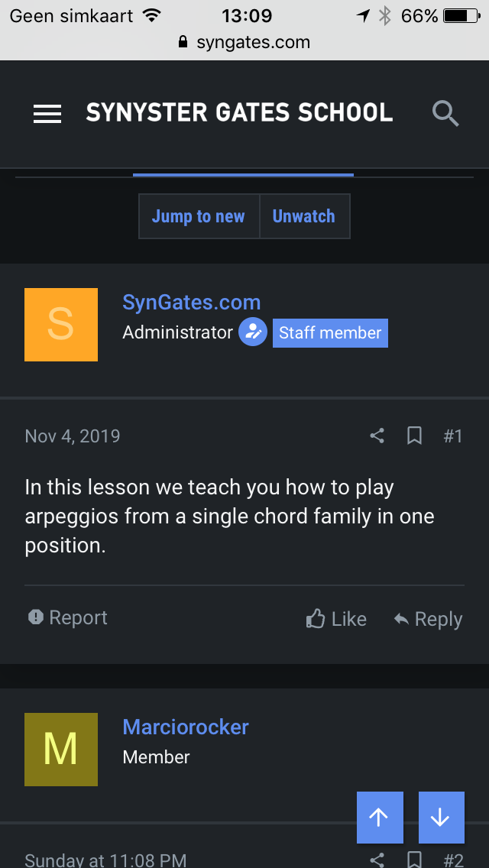Tap the orange S avatar
489x868 pixels.
click(61, 325)
